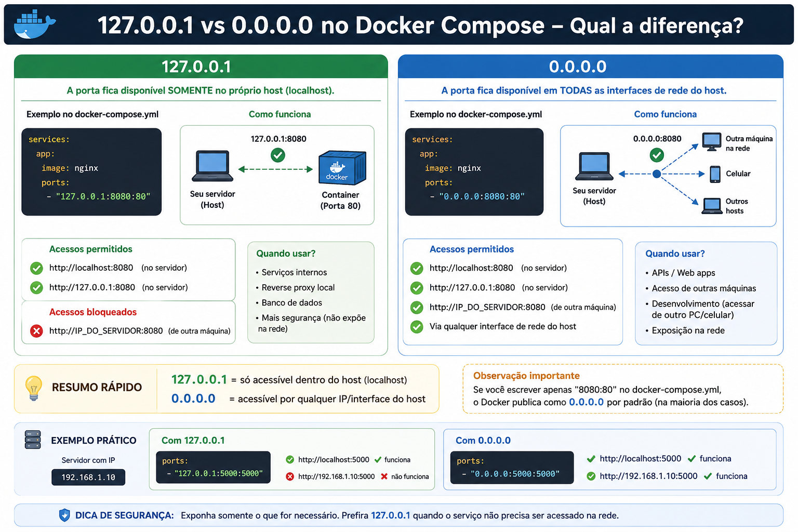Click http://localhost:5000 link under Com 127.0.0.1

334,460
